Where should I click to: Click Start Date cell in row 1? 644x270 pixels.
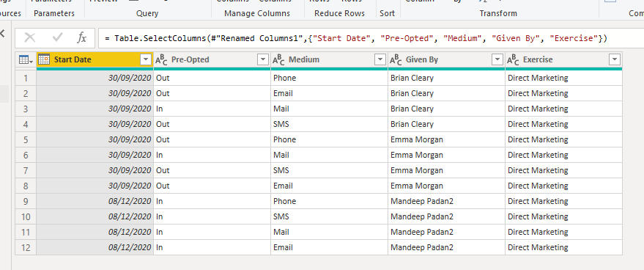point(95,78)
